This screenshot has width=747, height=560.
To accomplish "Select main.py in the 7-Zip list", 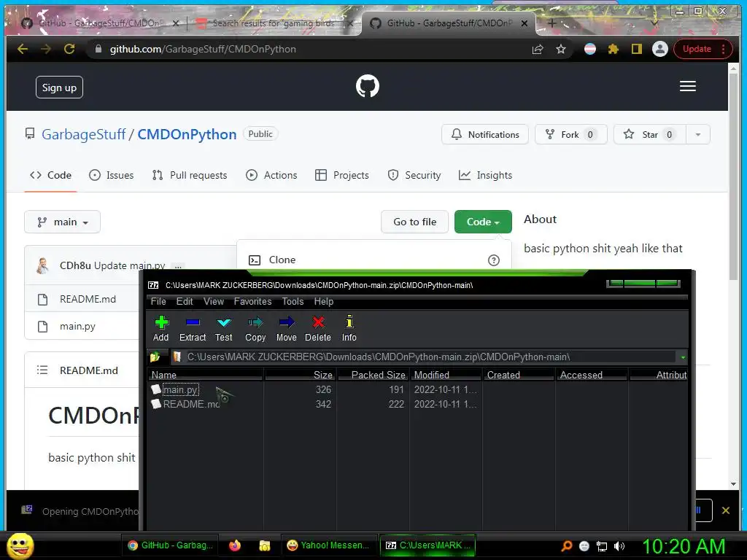I will click(x=181, y=389).
